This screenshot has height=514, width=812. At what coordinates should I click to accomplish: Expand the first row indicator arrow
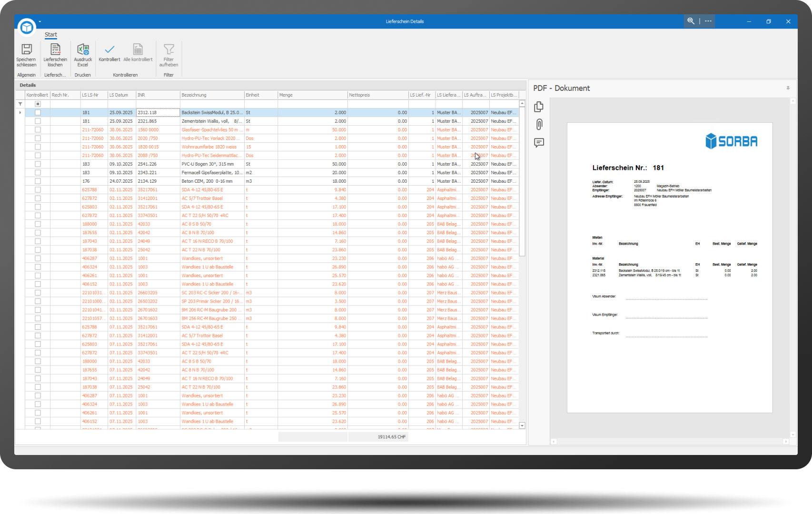20,113
